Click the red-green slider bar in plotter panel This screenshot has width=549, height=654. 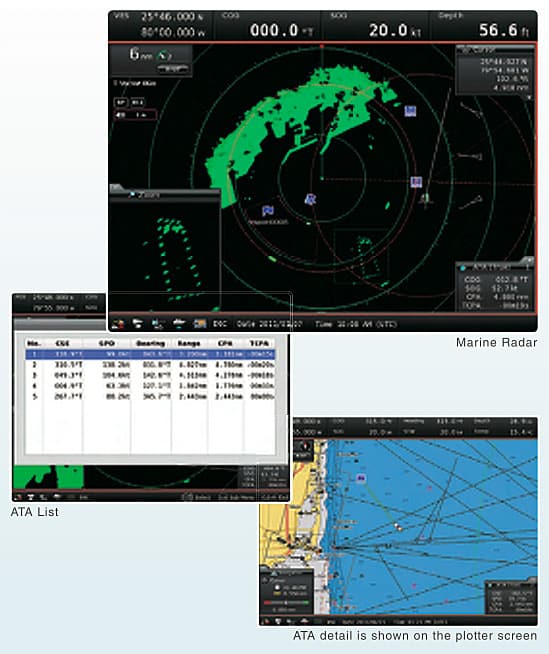point(286,602)
